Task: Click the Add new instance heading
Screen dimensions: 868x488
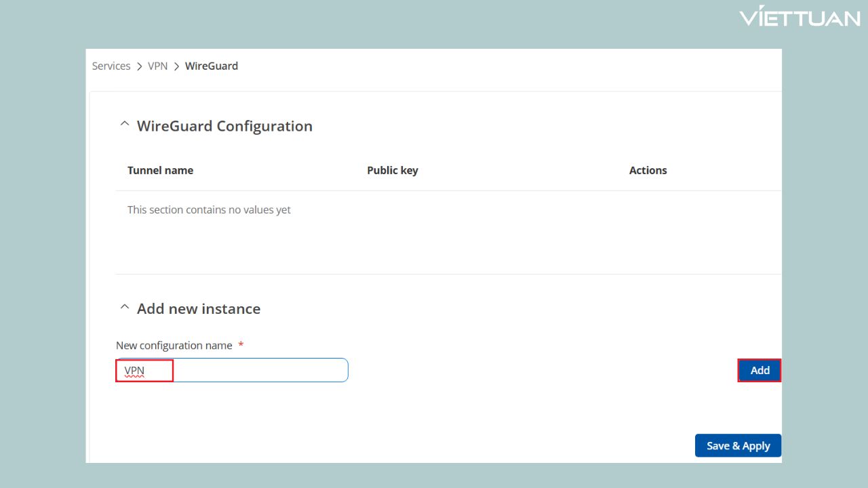Action: click(x=199, y=309)
